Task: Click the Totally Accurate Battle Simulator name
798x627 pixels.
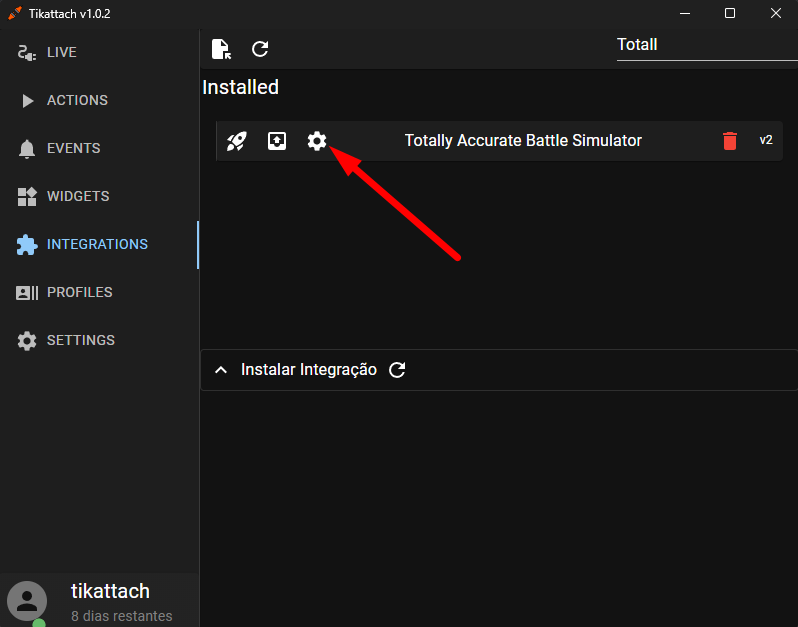Action: click(523, 140)
